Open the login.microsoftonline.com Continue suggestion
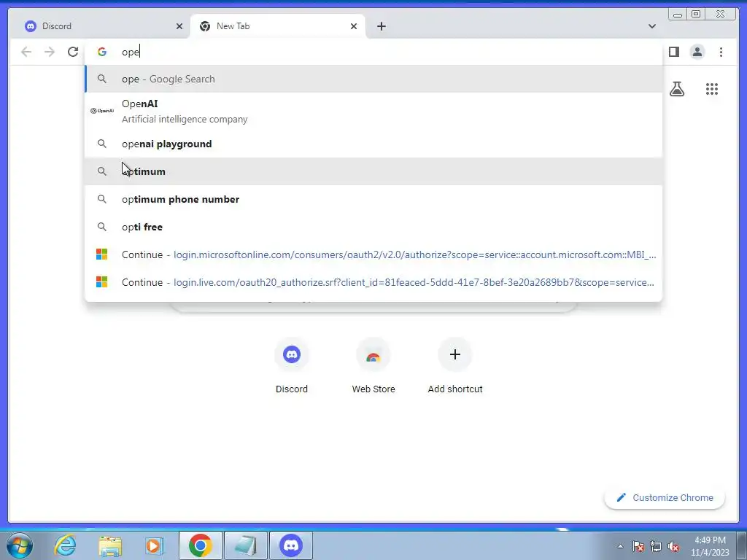Viewport: 747px width, 560px height. point(373,254)
